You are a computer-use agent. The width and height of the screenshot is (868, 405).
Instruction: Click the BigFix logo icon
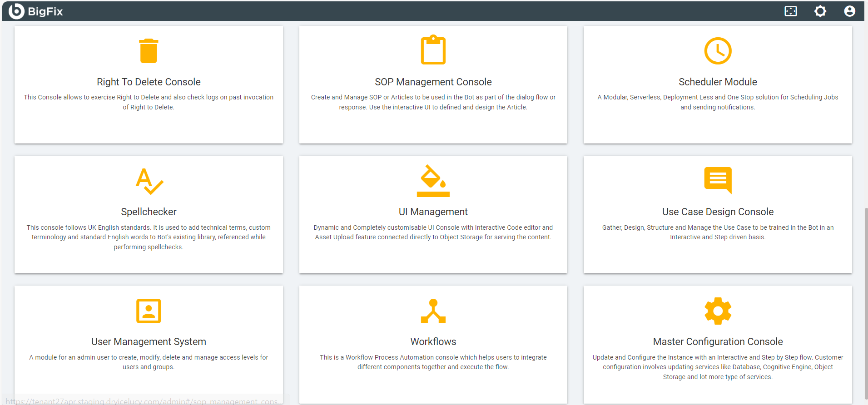16,11
